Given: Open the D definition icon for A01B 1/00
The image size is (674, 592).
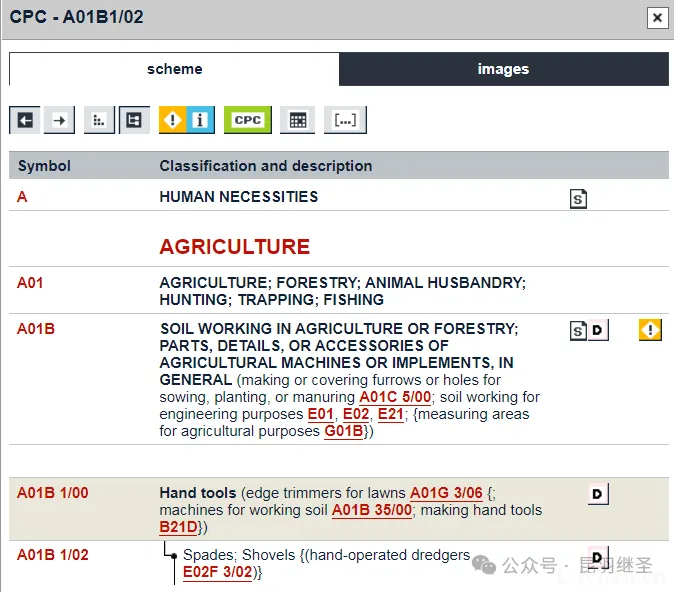Looking at the screenshot, I should [x=598, y=494].
